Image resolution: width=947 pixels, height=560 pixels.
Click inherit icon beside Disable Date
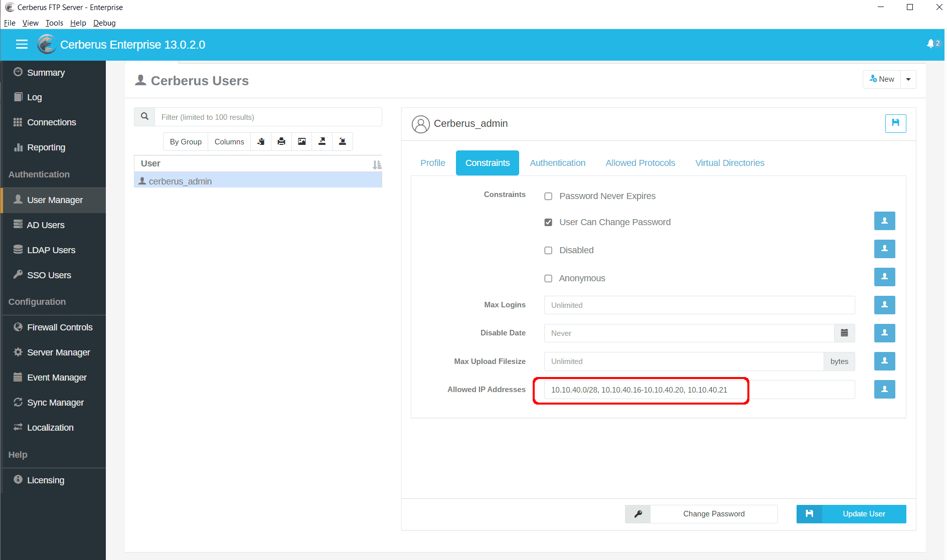tap(884, 333)
